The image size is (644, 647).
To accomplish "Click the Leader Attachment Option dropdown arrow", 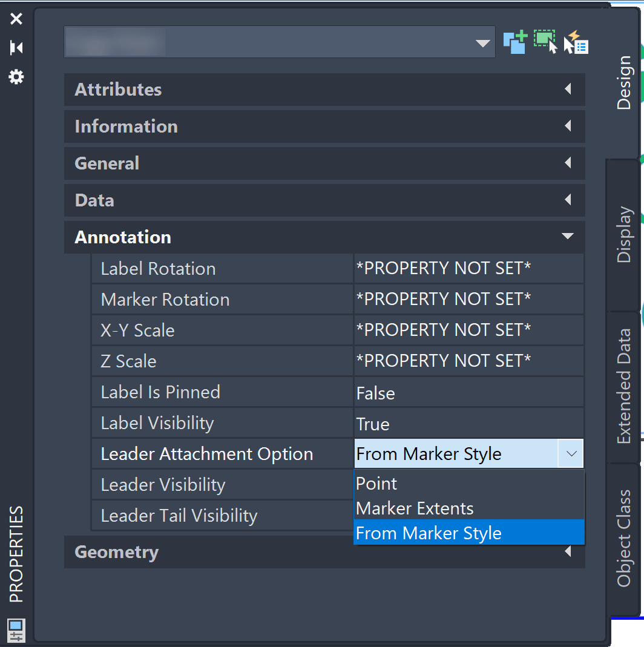I will (571, 454).
